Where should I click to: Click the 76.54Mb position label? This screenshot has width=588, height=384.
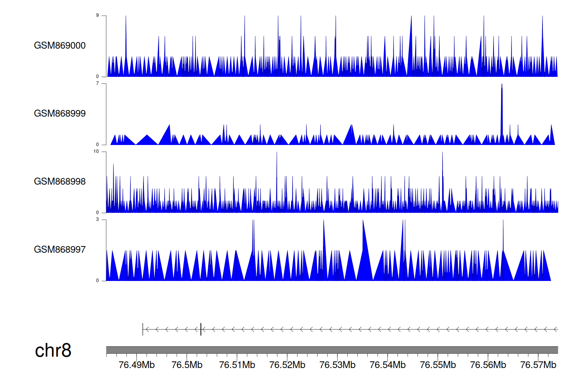click(387, 365)
